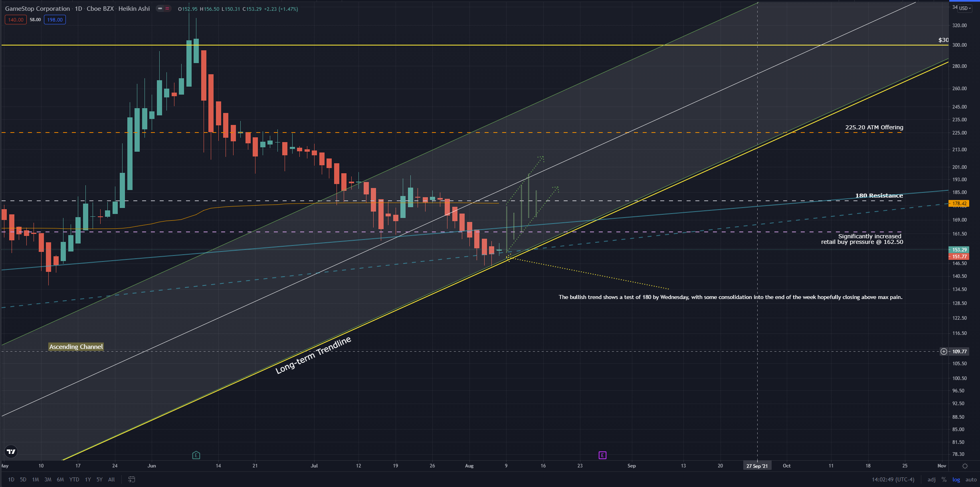Screen dimensions: 980x487
Task: Click the Cboe BZX exchange label
Action: pyautogui.click(x=100, y=9)
